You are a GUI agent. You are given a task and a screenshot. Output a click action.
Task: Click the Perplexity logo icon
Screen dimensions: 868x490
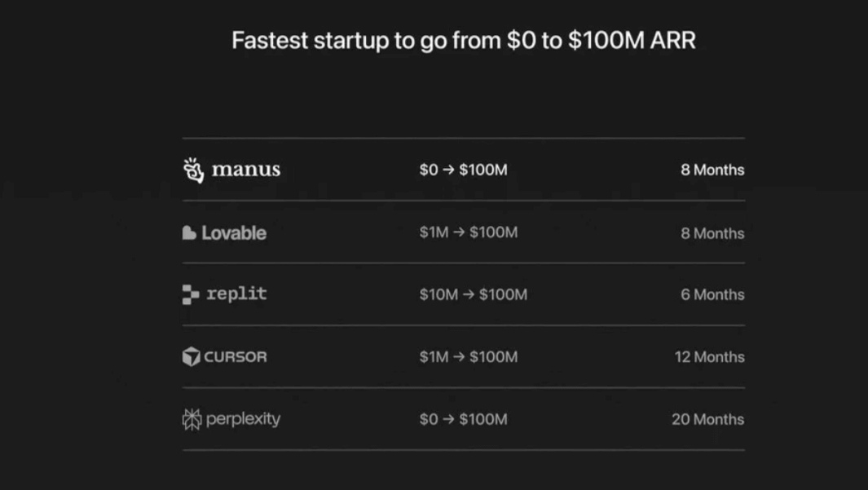tap(192, 419)
